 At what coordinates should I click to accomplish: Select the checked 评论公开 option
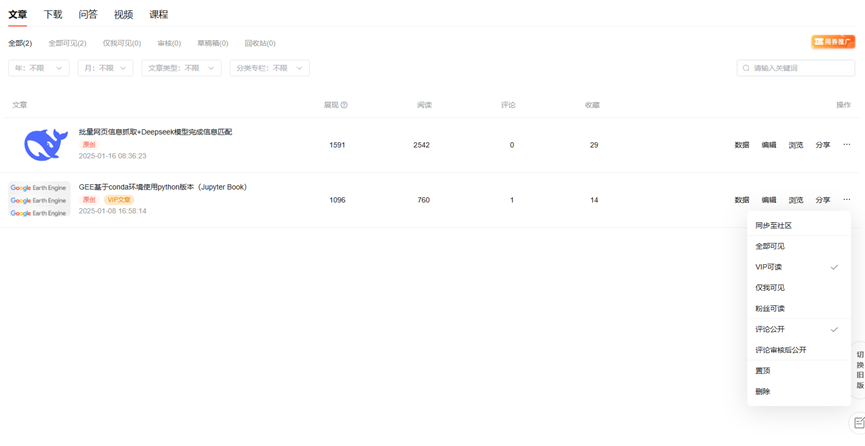point(799,330)
